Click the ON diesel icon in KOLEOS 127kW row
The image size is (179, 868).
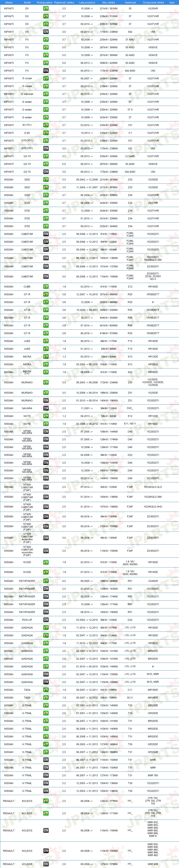(46, 864)
